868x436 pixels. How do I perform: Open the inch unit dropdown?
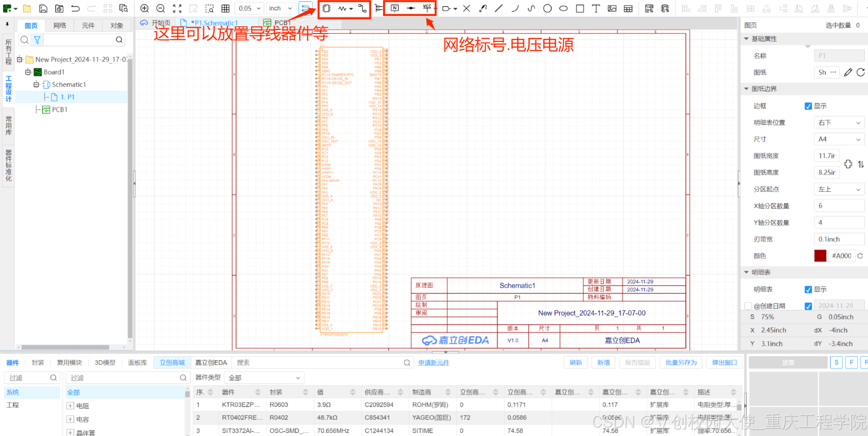tap(281, 8)
